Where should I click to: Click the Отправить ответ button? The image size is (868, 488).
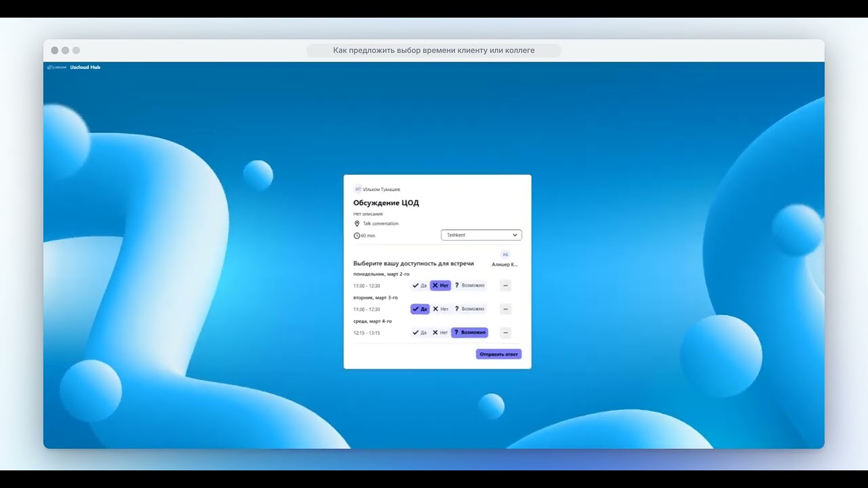tap(498, 354)
